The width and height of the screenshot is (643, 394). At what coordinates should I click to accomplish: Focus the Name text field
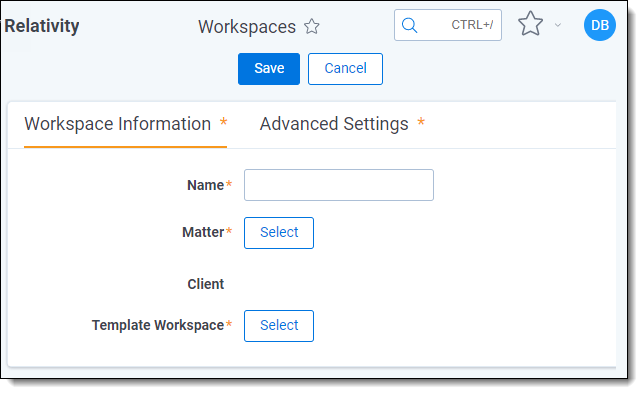click(339, 185)
